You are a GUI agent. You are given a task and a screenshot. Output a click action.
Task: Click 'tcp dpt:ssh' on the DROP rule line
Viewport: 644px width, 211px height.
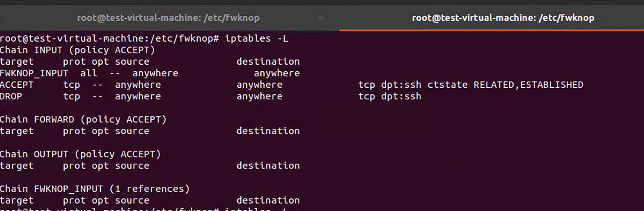click(390, 96)
